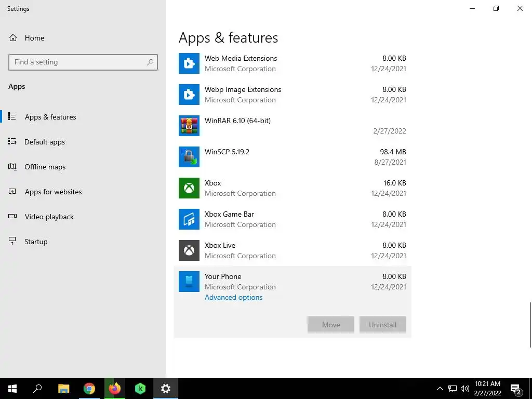Open Advanced options for Your Phone
Image resolution: width=532 pixels, height=399 pixels.
tap(233, 297)
